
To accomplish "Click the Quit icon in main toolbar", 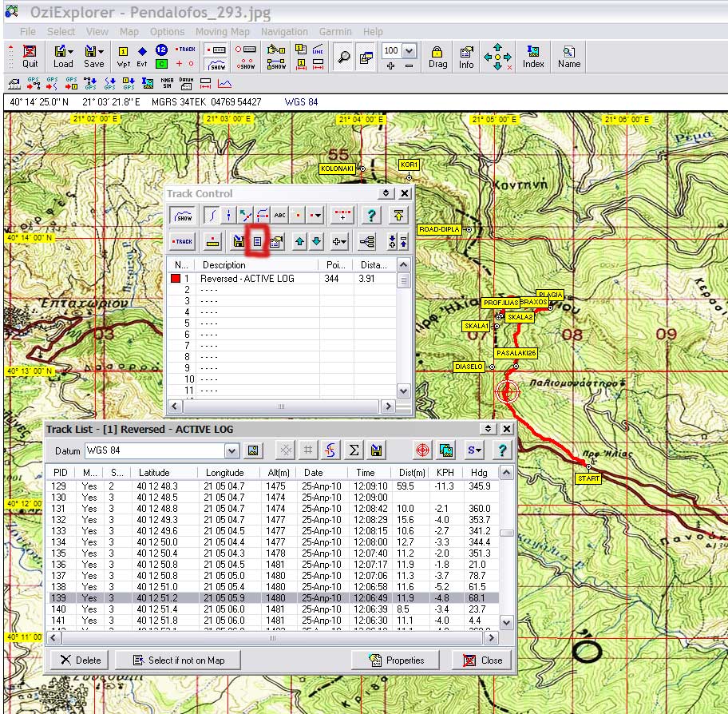I will [30, 56].
